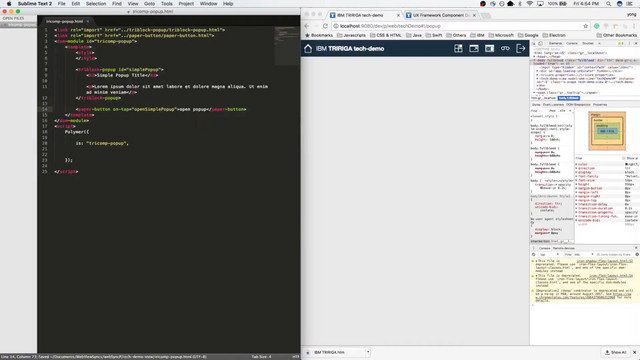Expand the head element in DOM tree
The image size is (640, 360).
[534, 57]
